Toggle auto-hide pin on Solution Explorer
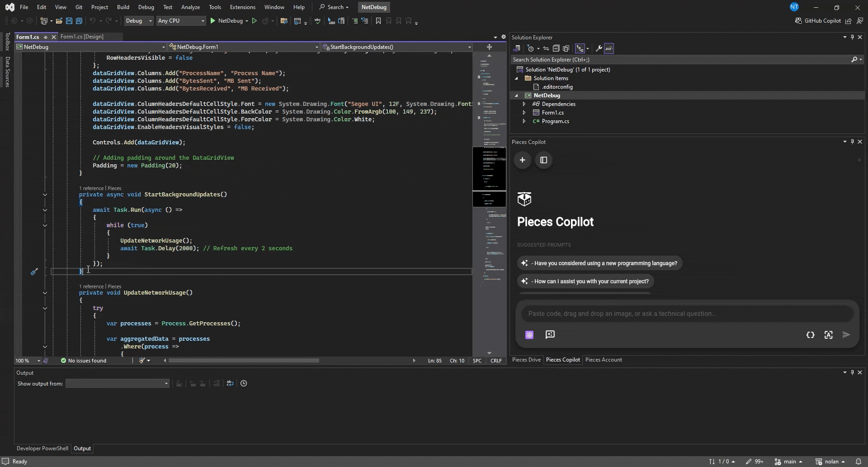868x467 pixels. coord(852,37)
